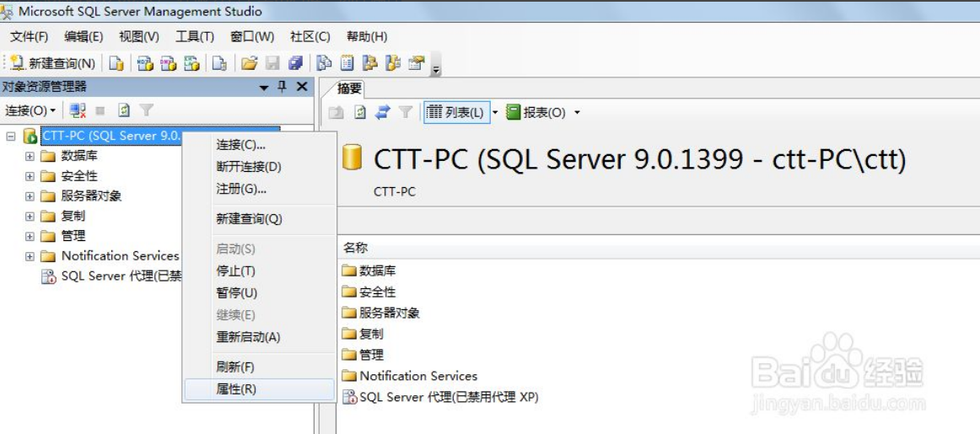Click the Synchronize blue arrows icon
Viewport: 980px width, 434px height.
383,112
